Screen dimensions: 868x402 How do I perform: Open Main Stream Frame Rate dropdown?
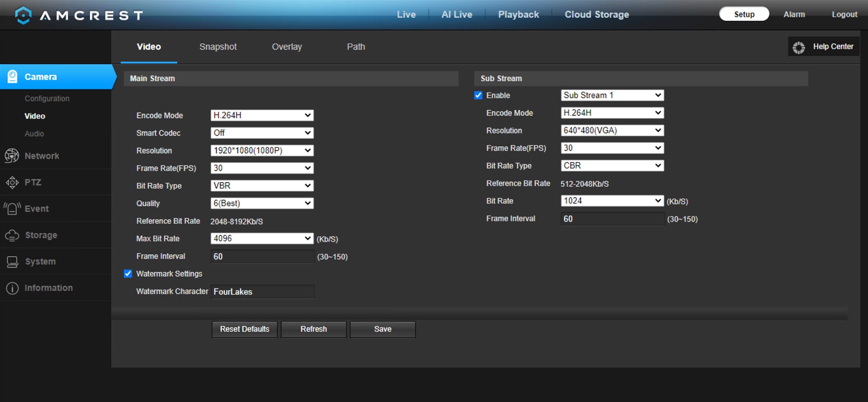262,168
